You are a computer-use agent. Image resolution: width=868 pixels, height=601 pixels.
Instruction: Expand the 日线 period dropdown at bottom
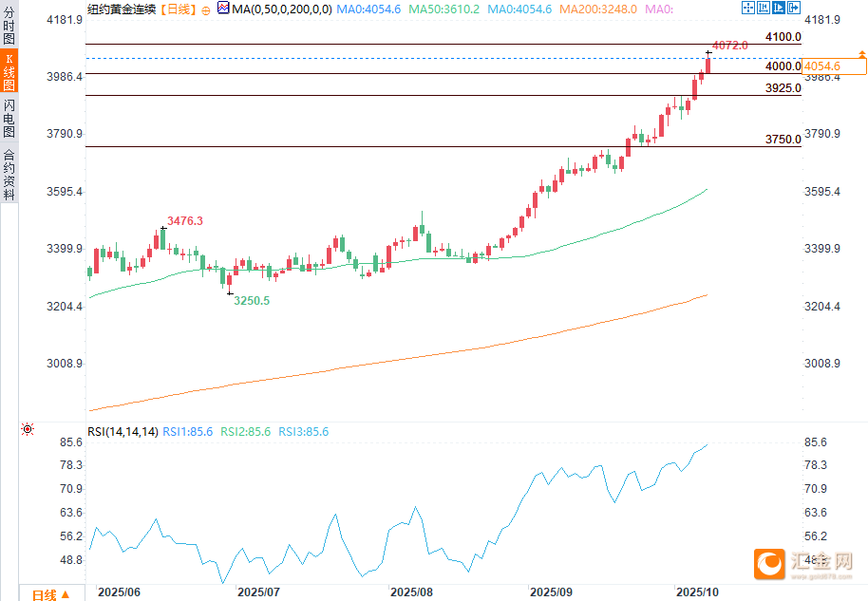(x=50, y=594)
